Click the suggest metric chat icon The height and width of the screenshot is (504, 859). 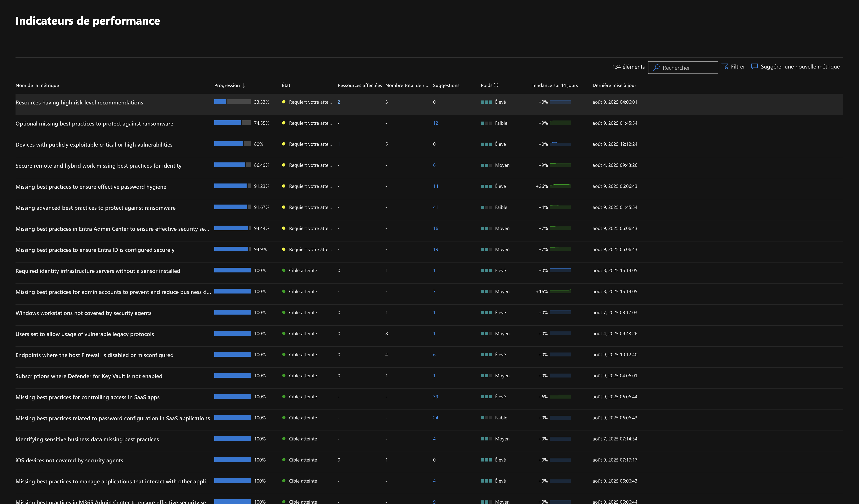click(x=754, y=66)
